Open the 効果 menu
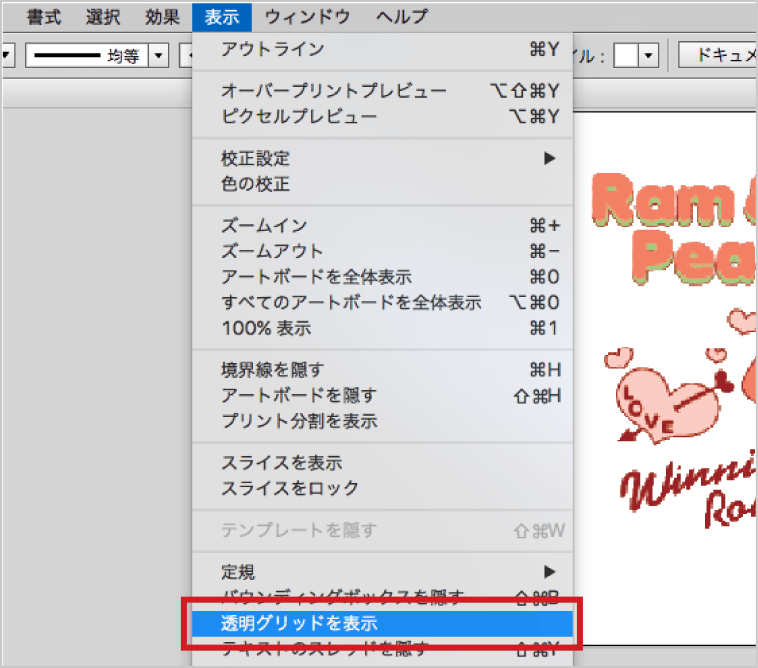 click(162, 16)
